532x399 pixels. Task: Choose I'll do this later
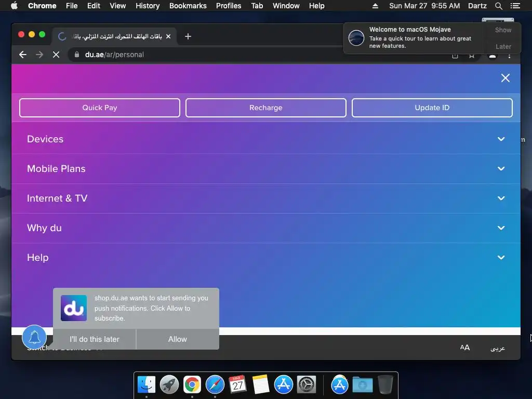click(x=95, y=339)
